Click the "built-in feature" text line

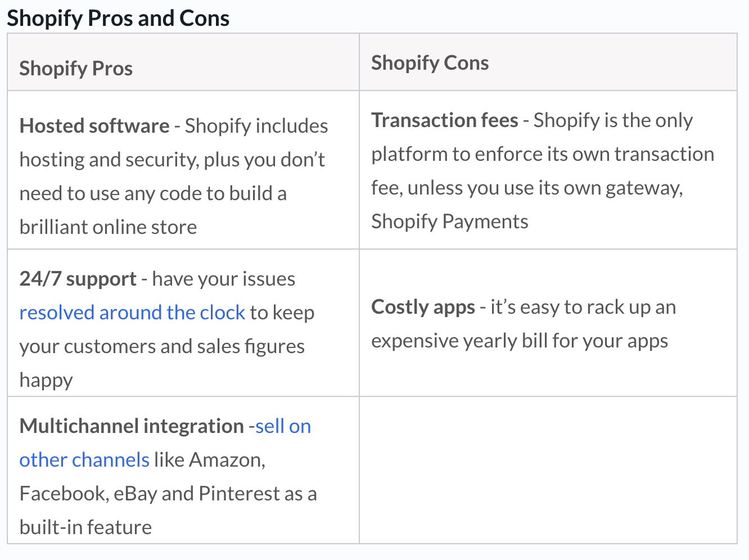point(85,527)
